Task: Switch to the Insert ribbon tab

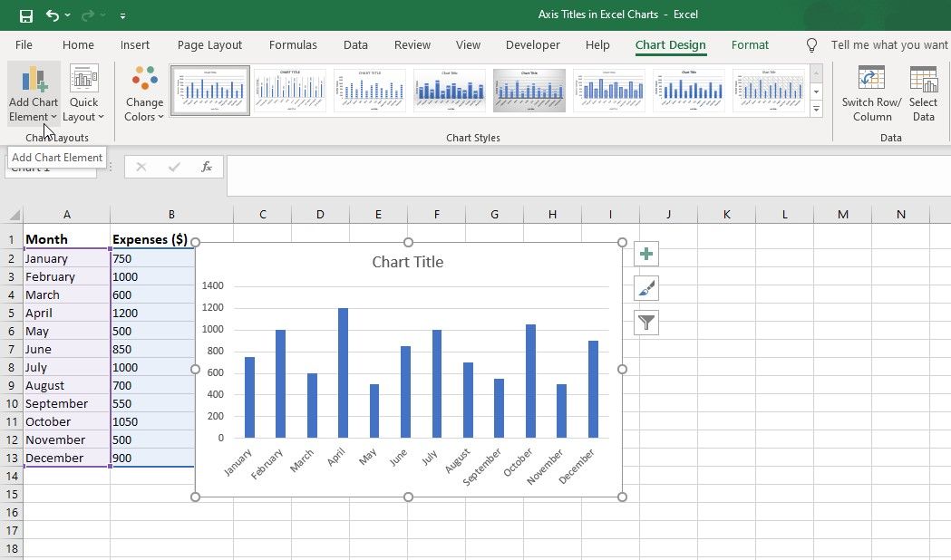Action: (135, 44)
